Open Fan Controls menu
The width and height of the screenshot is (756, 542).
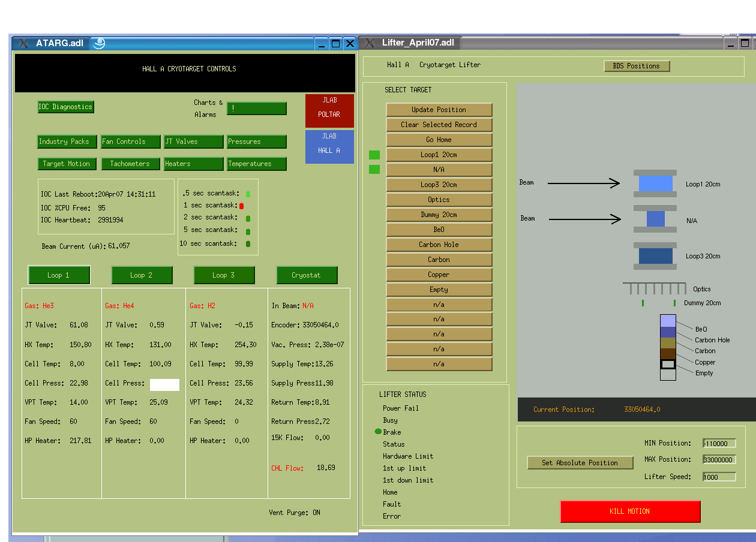click(x=131, y=141)
